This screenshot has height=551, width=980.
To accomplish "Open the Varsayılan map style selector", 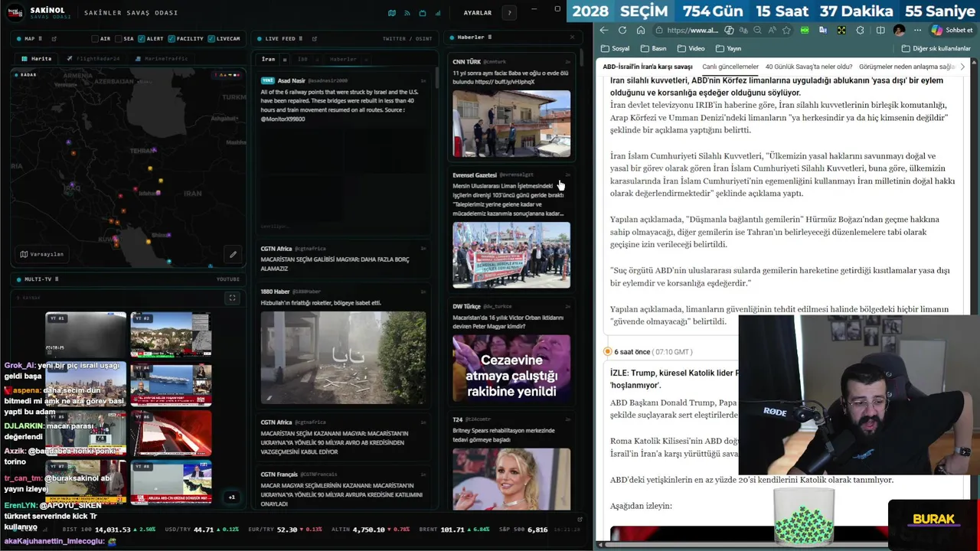I will (x=42, y=254).
